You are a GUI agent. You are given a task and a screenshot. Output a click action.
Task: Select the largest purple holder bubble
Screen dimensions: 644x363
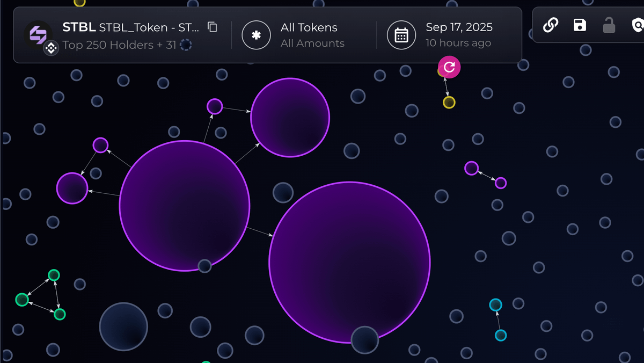click(349, 262)
